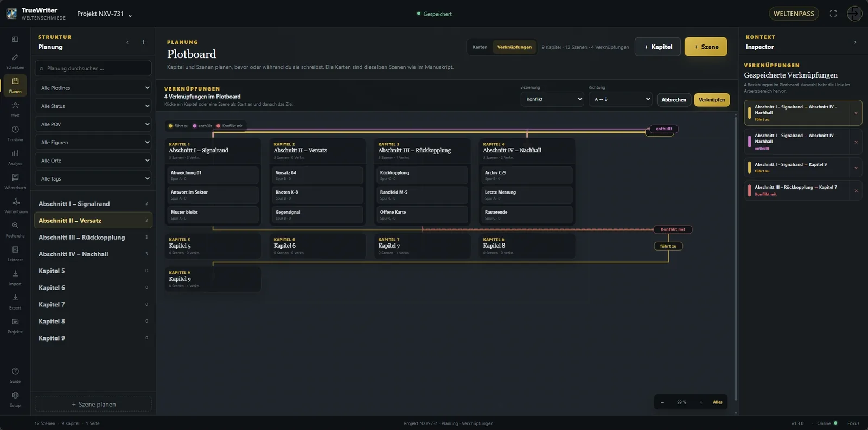Zoom in with the plus button

pos(701,402)
